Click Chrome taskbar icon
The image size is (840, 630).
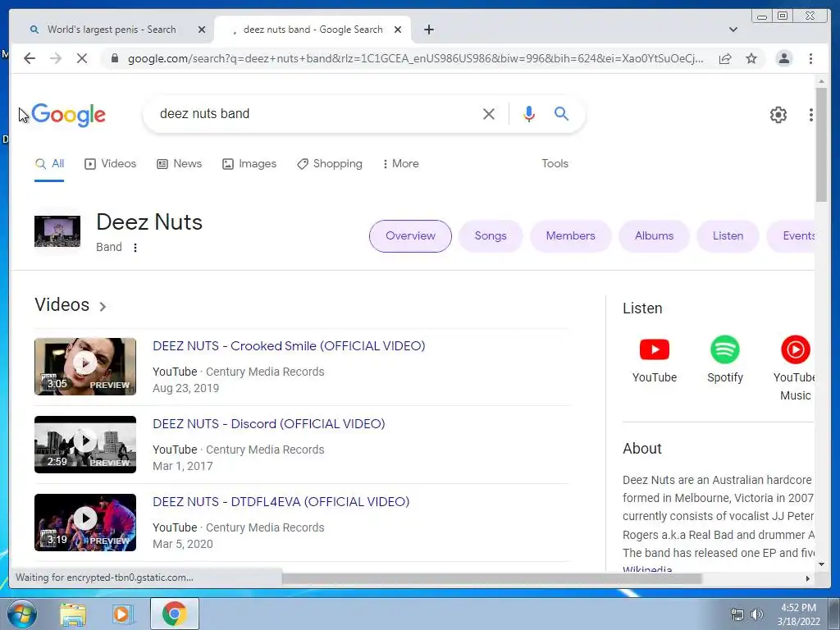175,614
